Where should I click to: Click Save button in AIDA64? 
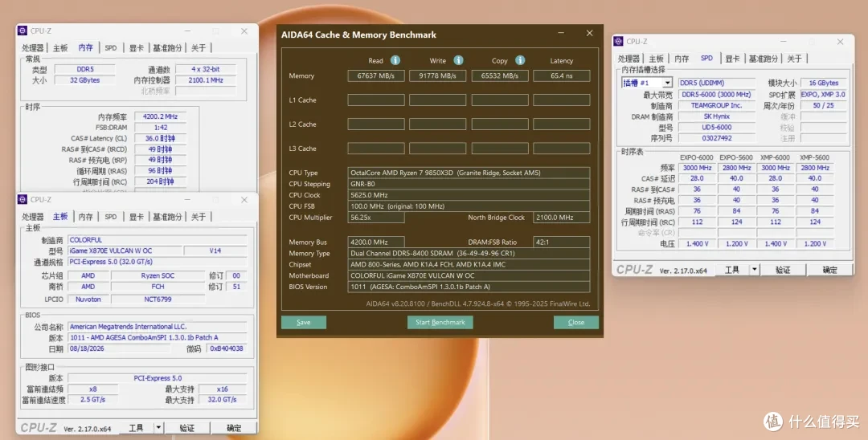click(303, 322)
